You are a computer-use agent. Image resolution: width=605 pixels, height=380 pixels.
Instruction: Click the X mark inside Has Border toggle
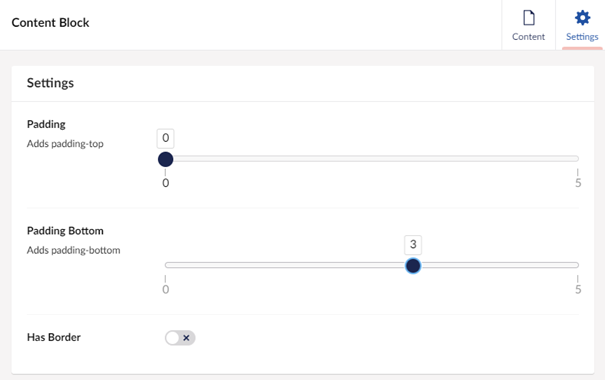[x=186, y=338]
